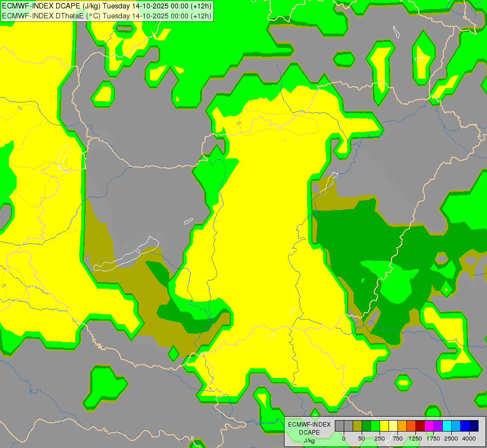Image resolution: width=487 pixels, height=448 pixels.
Task: Click the '250' legend scale value
Action: click(x=380, y=439)
